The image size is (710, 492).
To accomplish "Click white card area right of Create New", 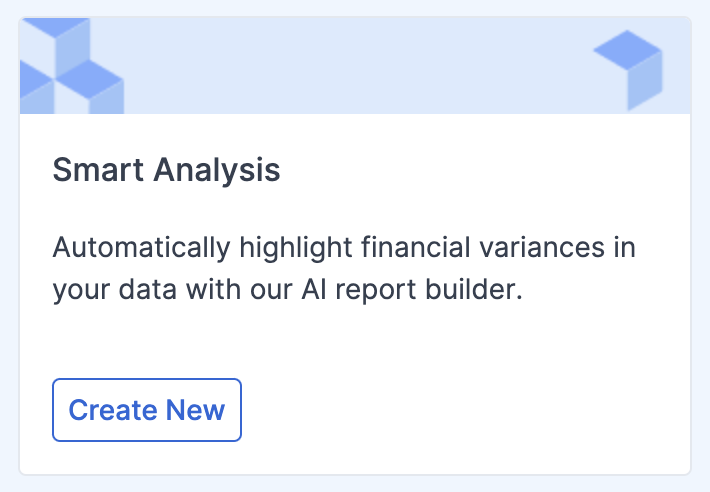I will 453,410.
